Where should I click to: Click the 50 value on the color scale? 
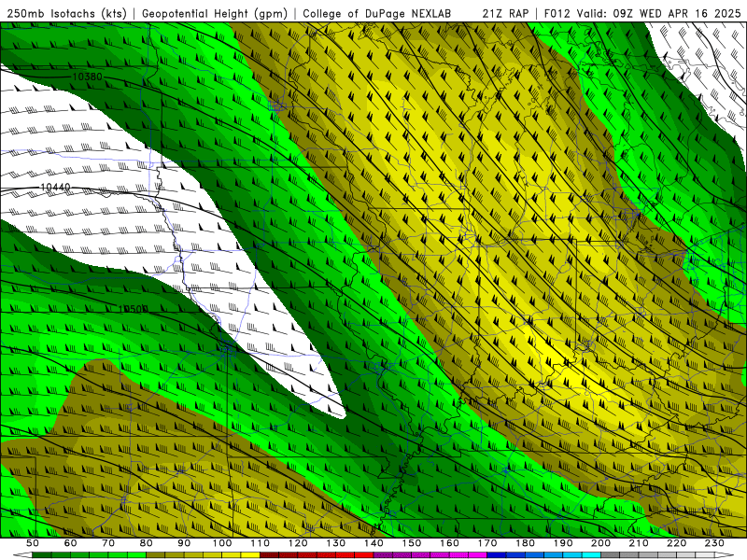point(33,543)
